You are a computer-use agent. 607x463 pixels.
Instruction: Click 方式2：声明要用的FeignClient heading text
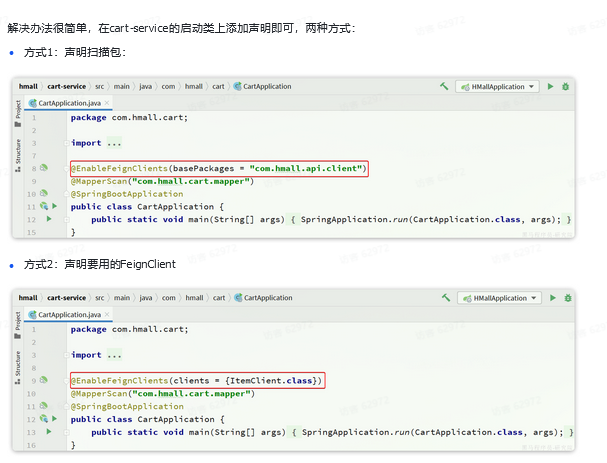tap(100, 264)
